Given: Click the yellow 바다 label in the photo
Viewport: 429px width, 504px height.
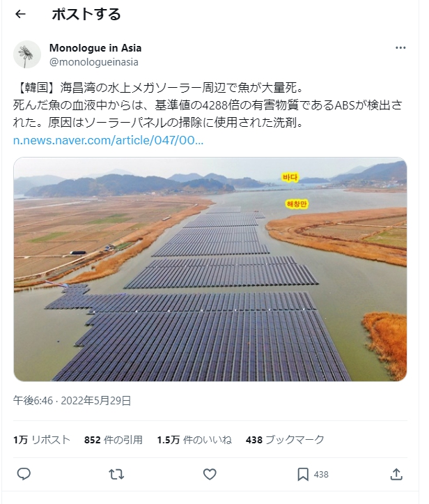Looking at the screenshot, I should pyautogui.click(x=290, y=178).
